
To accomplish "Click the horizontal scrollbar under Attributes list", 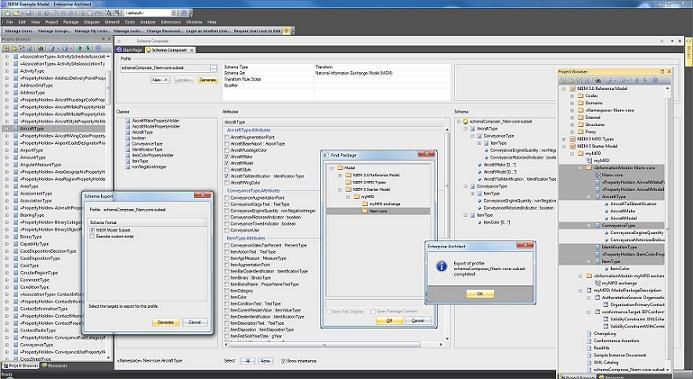I will (334, 345).
